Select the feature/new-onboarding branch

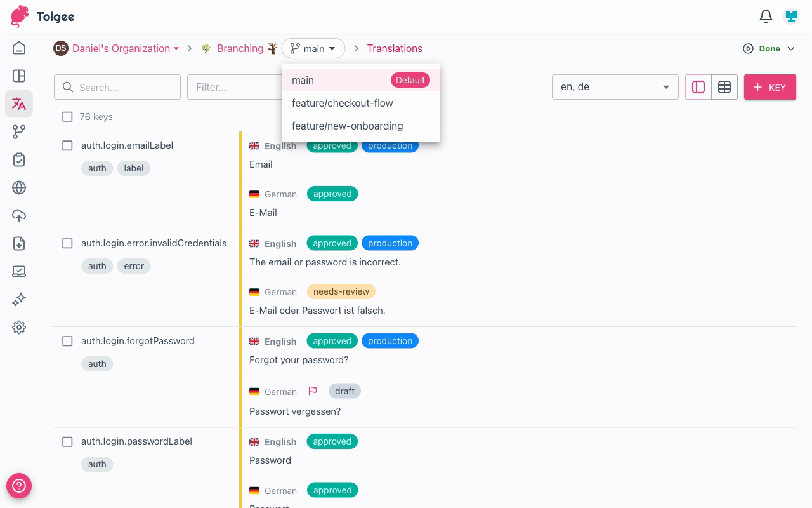(x=347, y=126)
